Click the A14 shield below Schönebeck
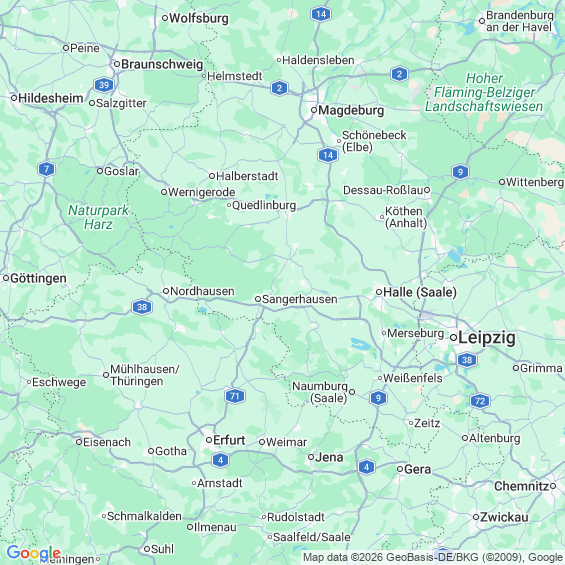Image resolution: width=565 pixels, height=565 pixels. (328, 155)
